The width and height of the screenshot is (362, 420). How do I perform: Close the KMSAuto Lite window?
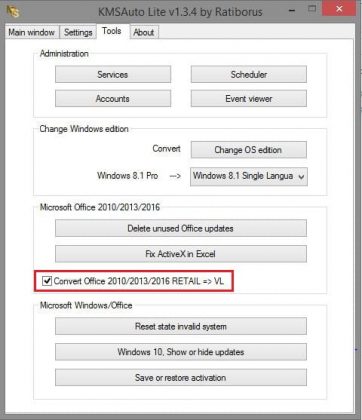(340, 9)
